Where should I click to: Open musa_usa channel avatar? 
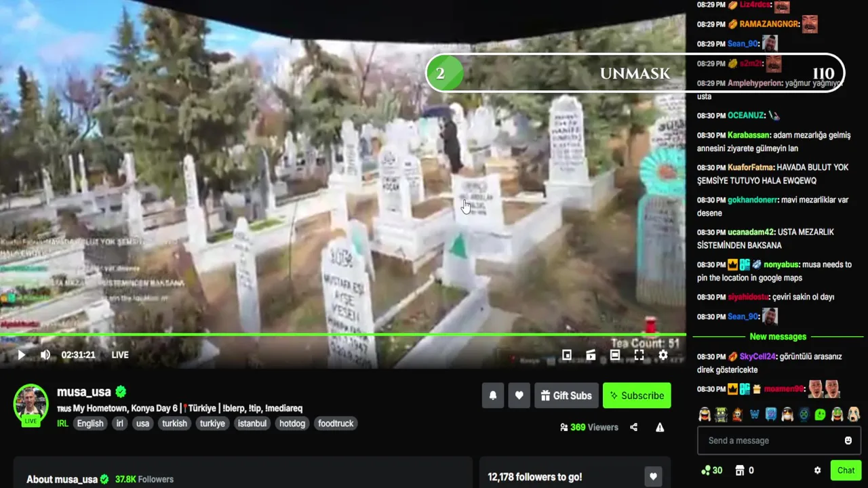31,404
